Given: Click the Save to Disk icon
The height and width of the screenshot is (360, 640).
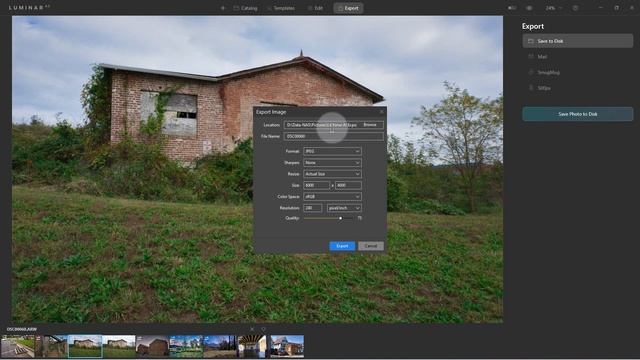Looking at the screenshot, I should click(x=531, y=41).
